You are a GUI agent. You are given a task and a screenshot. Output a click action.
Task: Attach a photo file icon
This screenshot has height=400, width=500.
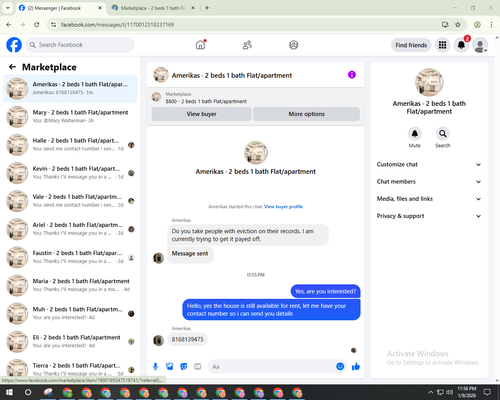[170, 367]
